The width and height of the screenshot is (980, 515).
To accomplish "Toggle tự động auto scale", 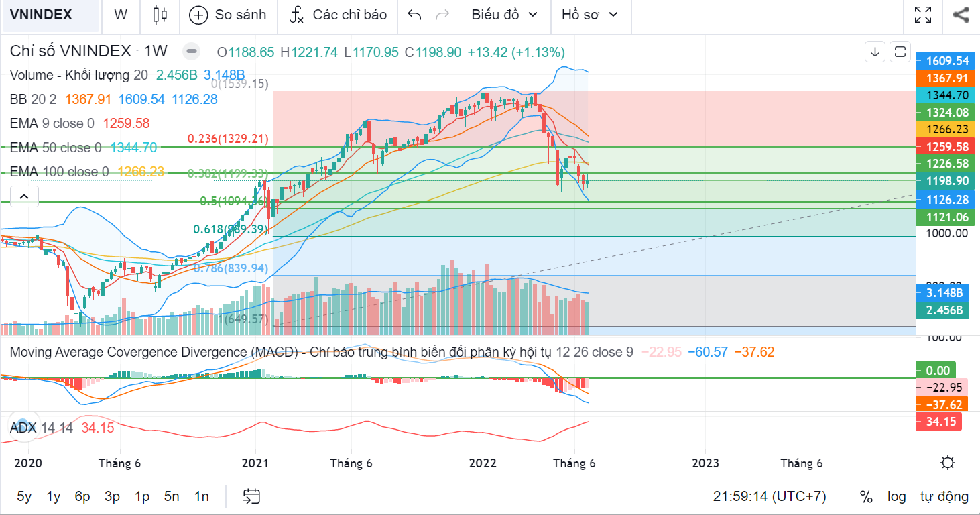I will tap(944, 496).
